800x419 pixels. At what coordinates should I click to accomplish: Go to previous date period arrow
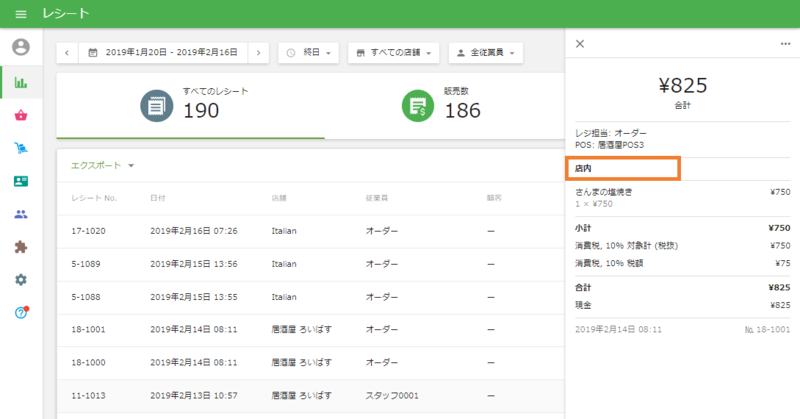pyautogui.click(x=67, y=52)
